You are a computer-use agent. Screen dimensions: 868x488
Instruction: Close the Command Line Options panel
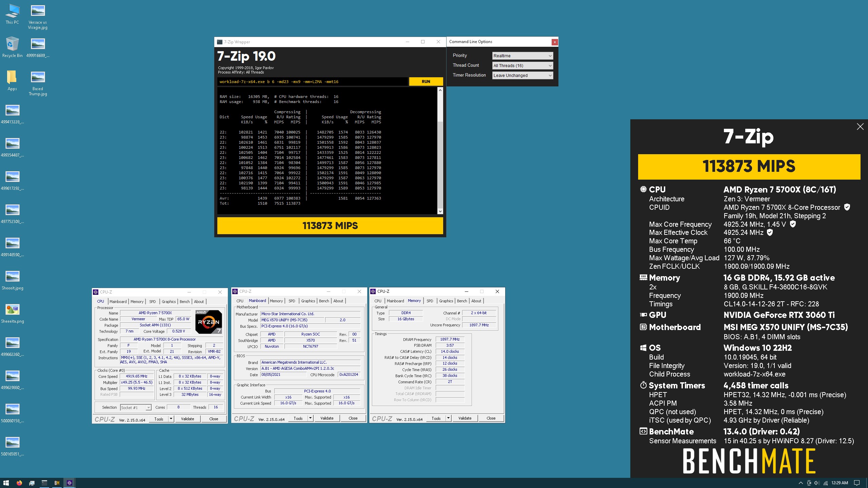[555, 42]
